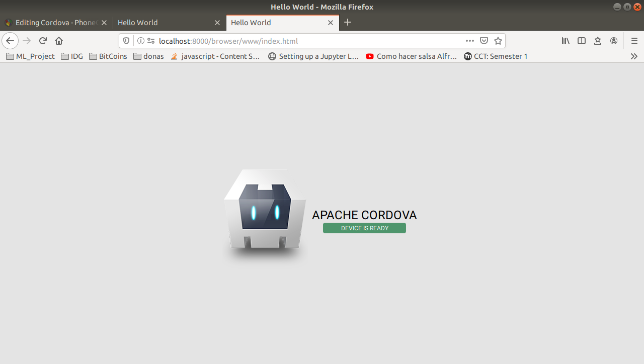
Task: Reload the current page
Action: pos(43,41)
